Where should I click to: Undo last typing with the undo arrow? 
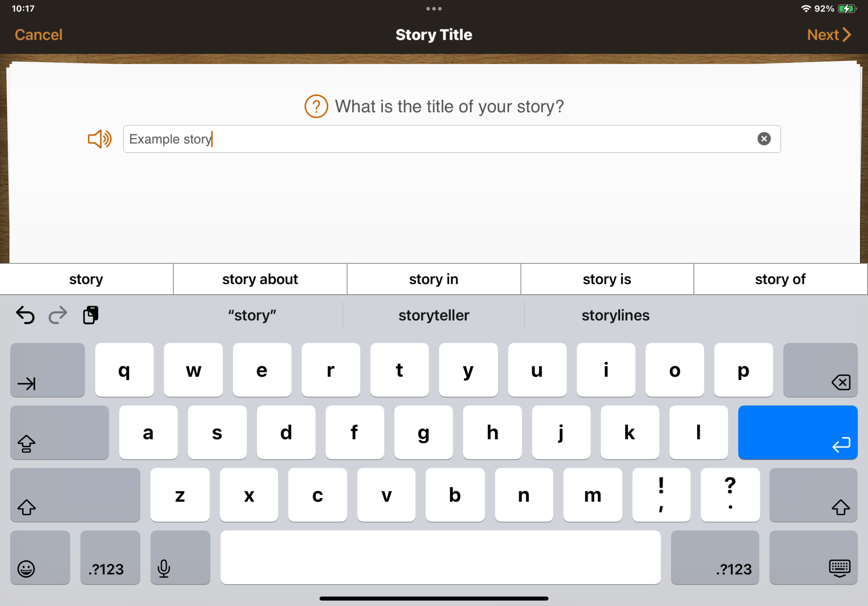25,315
